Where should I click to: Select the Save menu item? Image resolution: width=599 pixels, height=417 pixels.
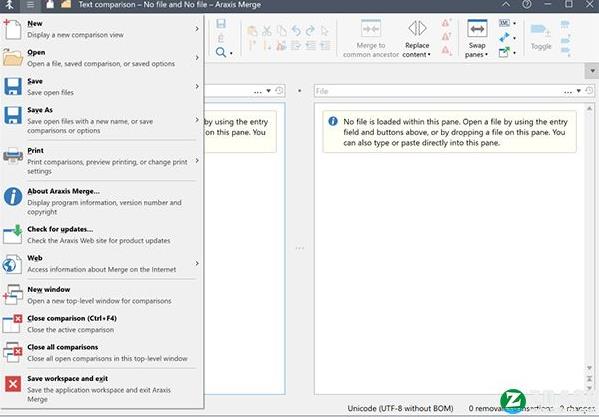coord(101,87)
